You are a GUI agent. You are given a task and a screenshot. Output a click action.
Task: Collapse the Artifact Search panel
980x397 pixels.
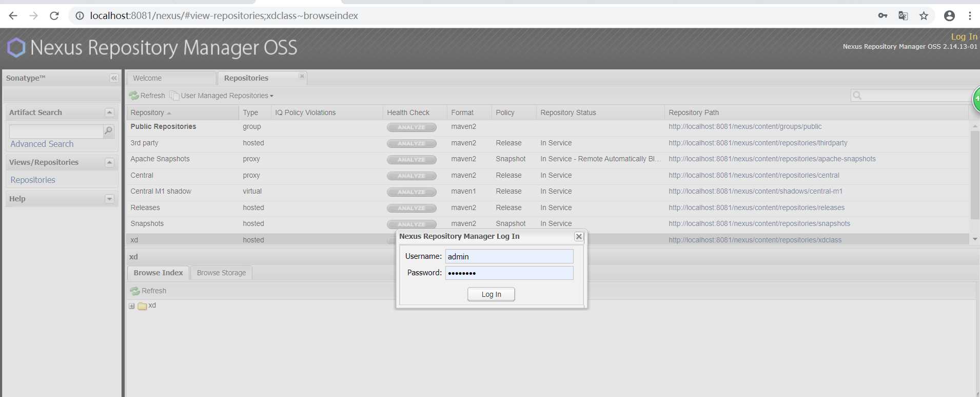[109, 112]
